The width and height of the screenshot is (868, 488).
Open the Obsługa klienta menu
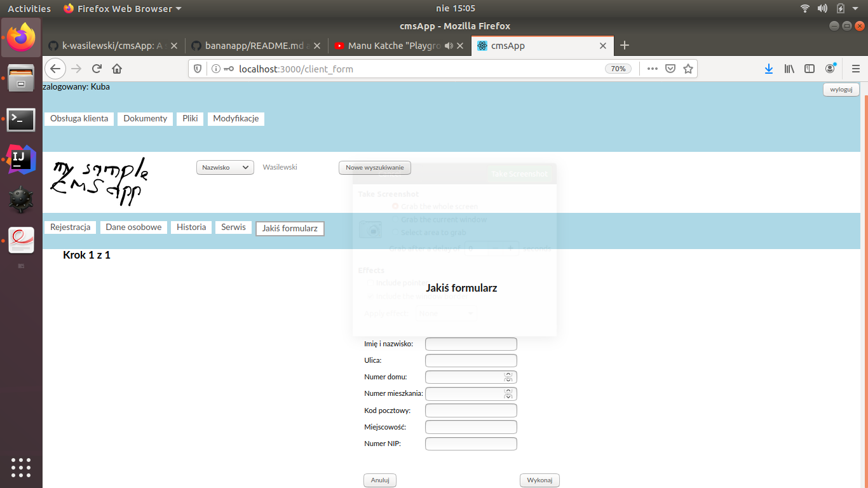pos(79,119)
